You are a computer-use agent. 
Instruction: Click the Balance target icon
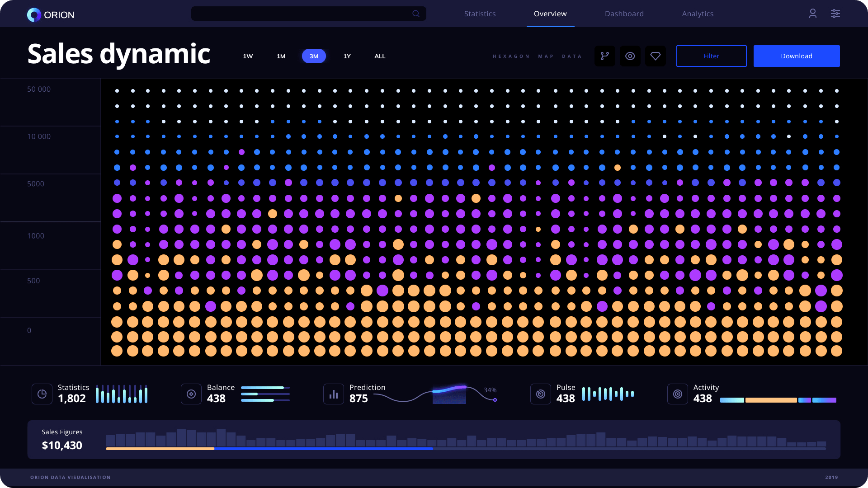pos(191,394)
